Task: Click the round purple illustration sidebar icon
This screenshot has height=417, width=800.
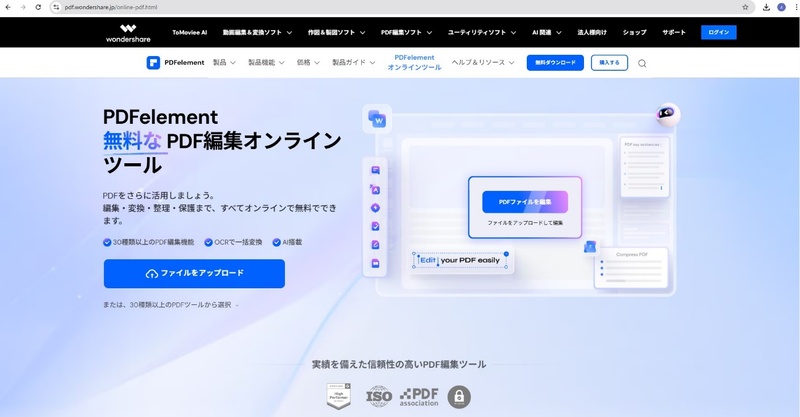Action: (376, 208)
